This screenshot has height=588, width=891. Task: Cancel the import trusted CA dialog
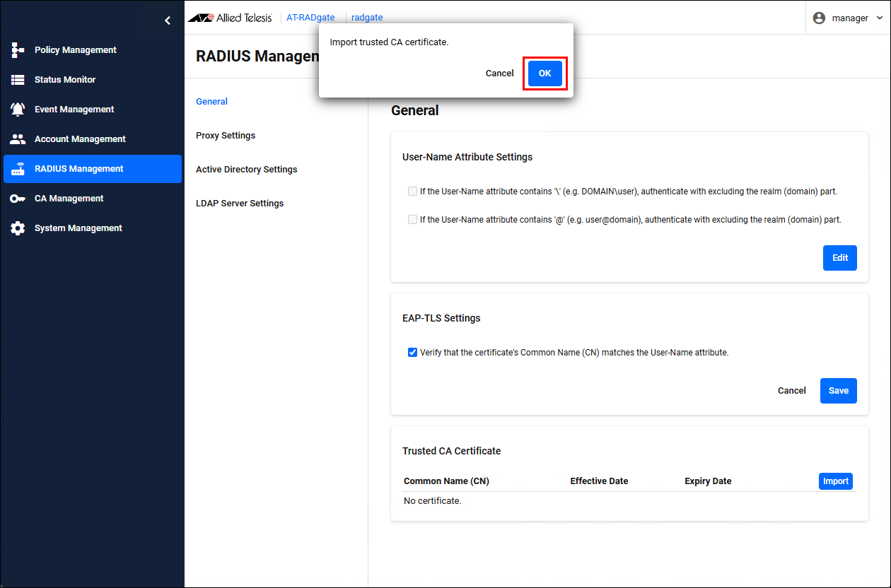(500, 73)
